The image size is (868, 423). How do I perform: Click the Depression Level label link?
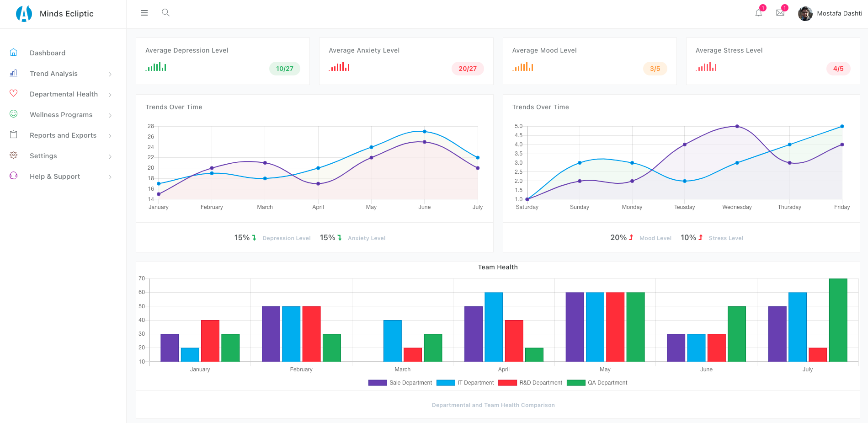point(286,238)
